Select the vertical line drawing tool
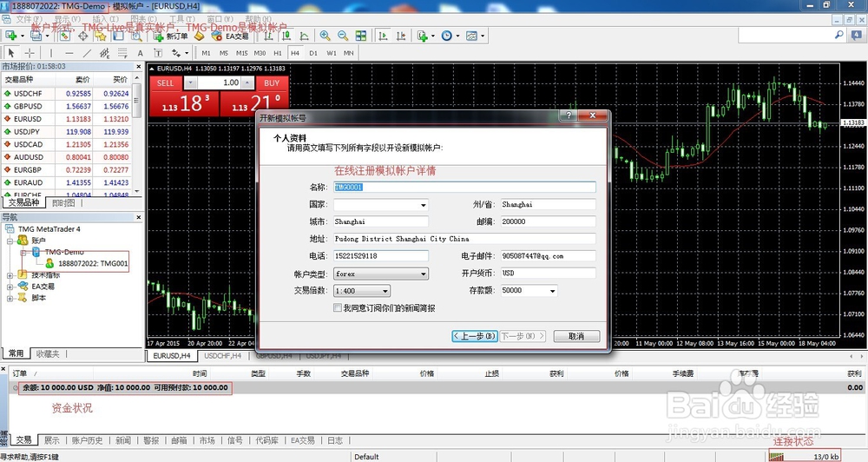Image resolution: width=868 pixels, height=462 pixels. (x=51, y=53)
